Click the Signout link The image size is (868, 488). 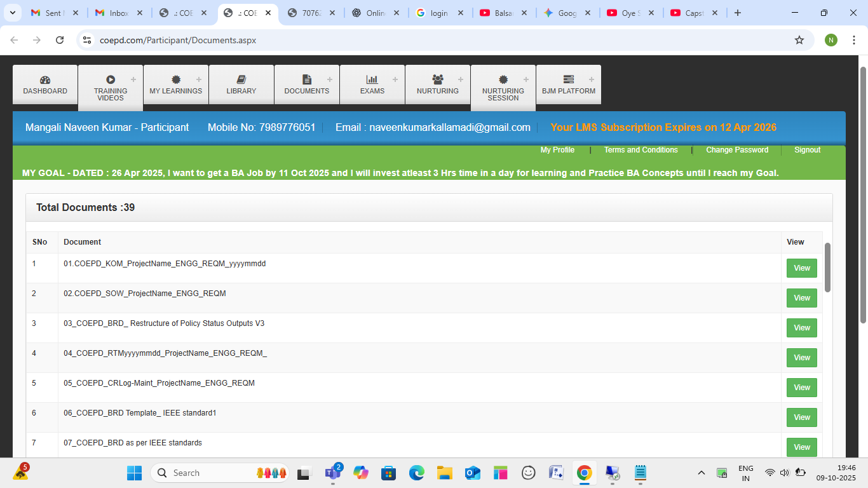pyautogui.click(x=807, y=150)
